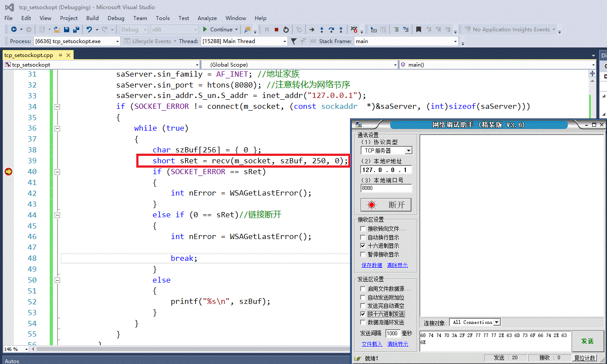The image size is (607, 364).
Task: Open the Edit menu
Action: pos(26,18)
